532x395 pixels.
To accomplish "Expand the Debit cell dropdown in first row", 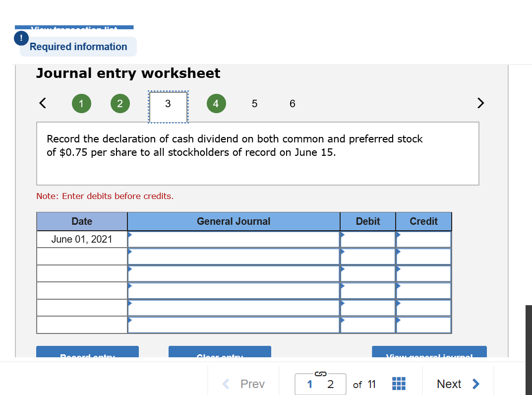I will (342, 235).
